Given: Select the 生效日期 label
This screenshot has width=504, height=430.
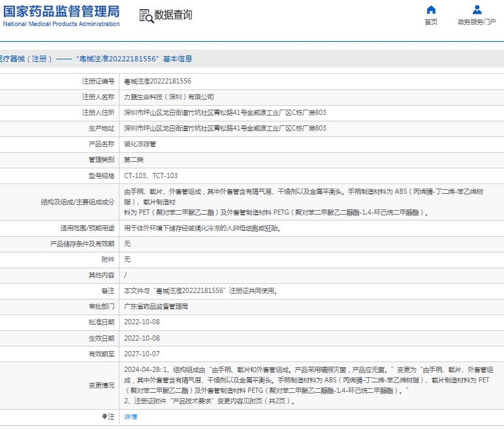Looking at the screenshot, I should click(x=102, y=338).
